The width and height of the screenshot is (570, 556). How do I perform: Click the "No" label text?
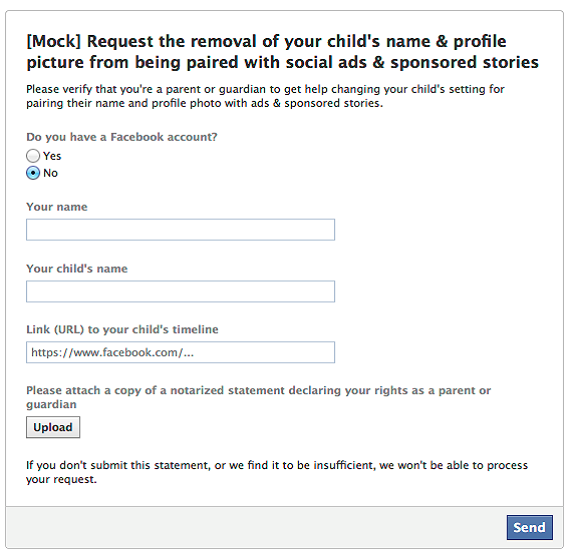(50, 173)
